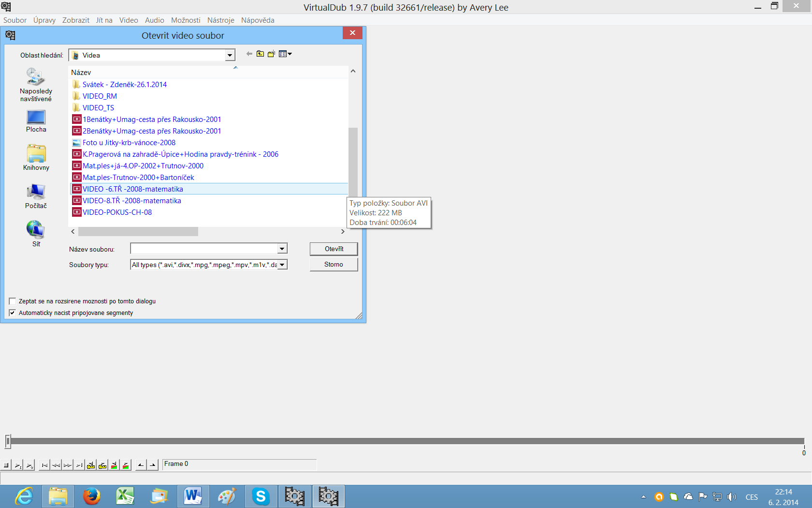Screen dimensions: 812x508
Task: Uncheck 'Automaticky nacist pripojovane segmenty'
Action: (13, 313)
